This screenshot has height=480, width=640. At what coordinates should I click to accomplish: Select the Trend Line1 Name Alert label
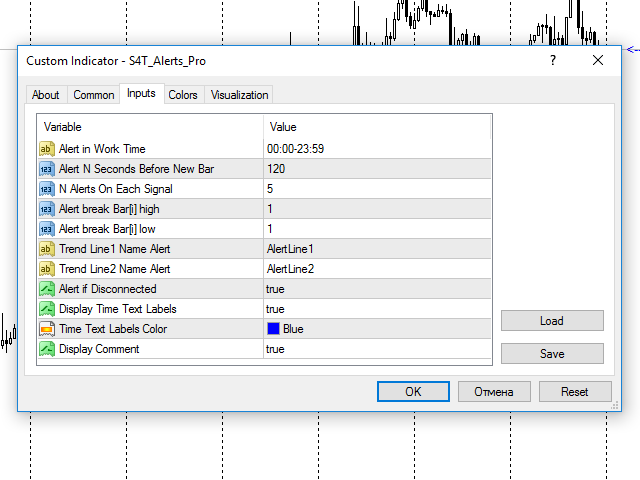point(114,249)
